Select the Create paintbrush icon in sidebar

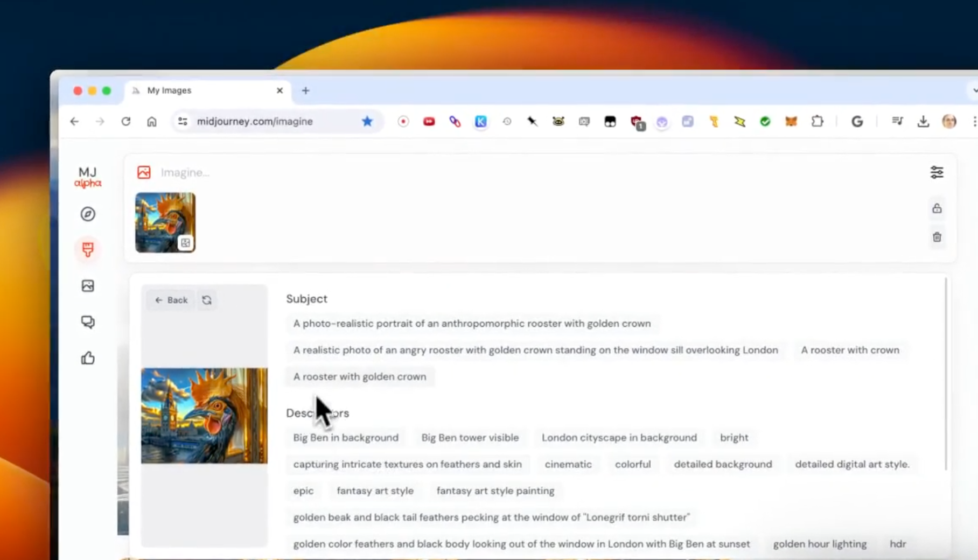[x=88, y=249]
